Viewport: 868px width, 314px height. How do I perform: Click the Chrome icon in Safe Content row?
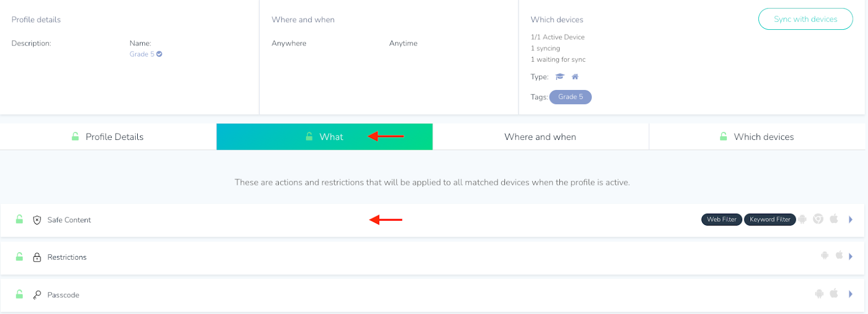pyautogui.click(x=818, y=219)
